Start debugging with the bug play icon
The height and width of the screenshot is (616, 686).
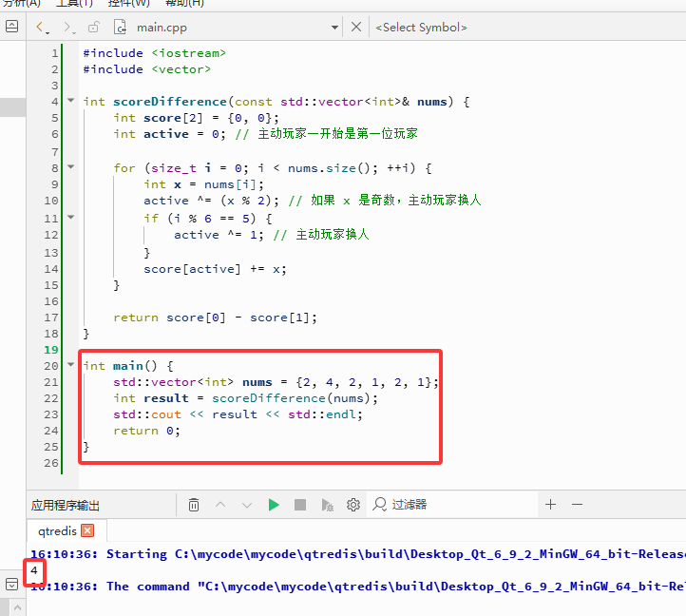pyautogui.click(x=327, y=505)
